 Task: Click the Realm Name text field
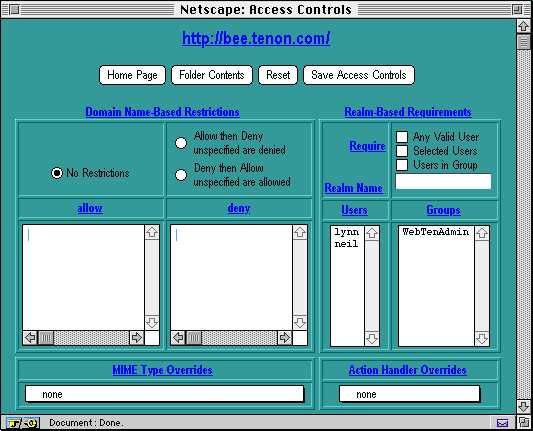click(x=443, y=182)
